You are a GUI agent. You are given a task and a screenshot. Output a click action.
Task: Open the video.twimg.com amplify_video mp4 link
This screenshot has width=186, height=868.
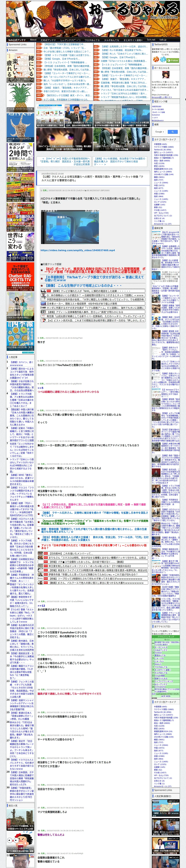point(78,250)
